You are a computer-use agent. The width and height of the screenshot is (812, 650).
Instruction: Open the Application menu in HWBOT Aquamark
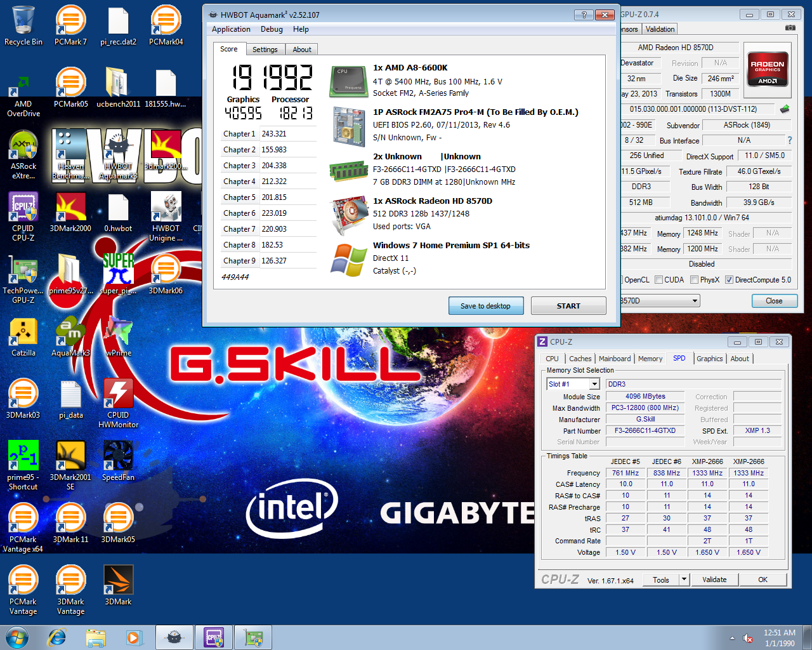coord(231,29)
